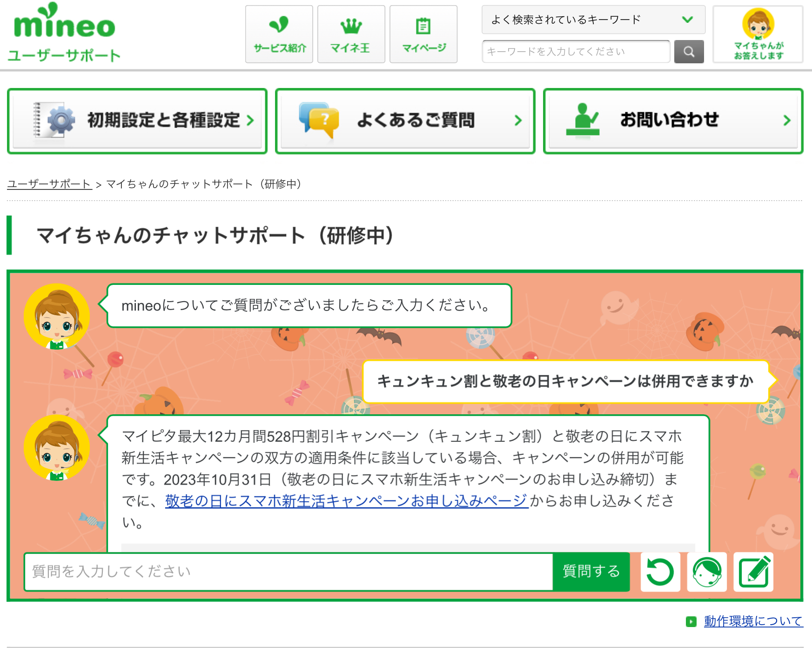Image resolution: width=812 pixels, height=648 pixels.
Task: Expand よく検索されているキーワード dropdown
Action: pos(593,20)
